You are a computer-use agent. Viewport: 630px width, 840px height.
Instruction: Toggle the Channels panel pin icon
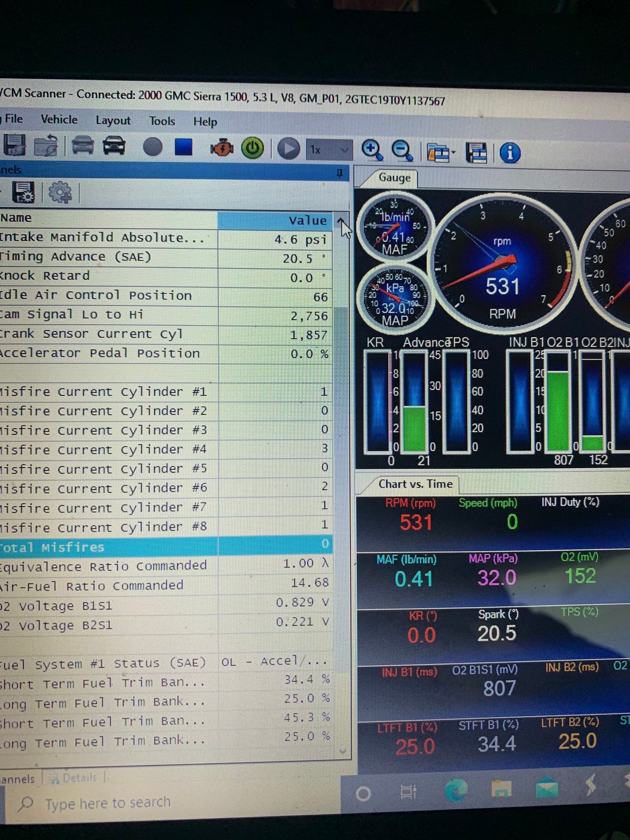(340, 174)
